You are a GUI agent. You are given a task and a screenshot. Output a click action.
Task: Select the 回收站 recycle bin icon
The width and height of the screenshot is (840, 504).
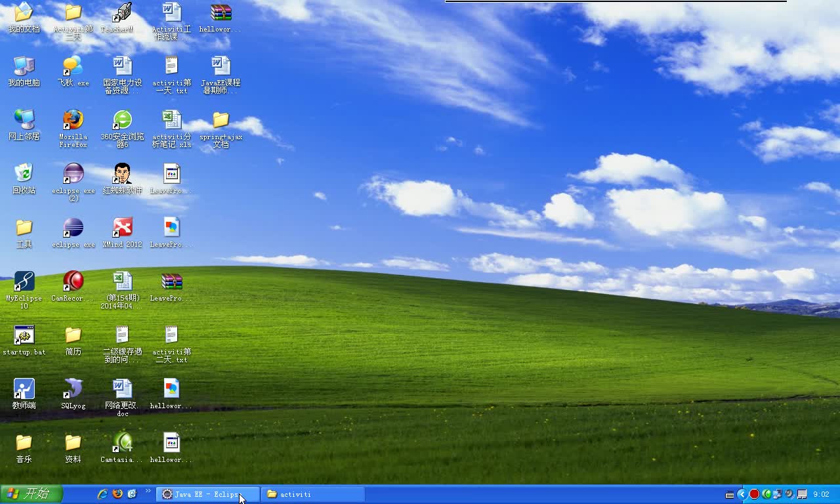(x=24, y=179)
